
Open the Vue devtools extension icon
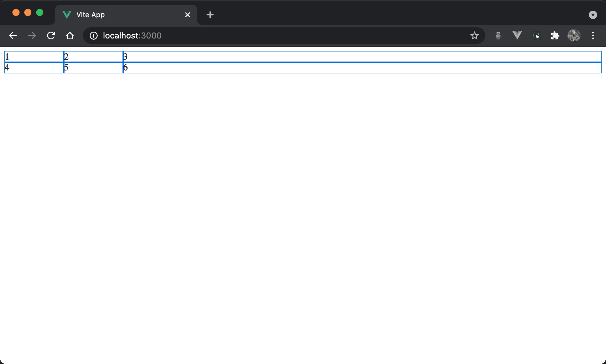(517, 36)
